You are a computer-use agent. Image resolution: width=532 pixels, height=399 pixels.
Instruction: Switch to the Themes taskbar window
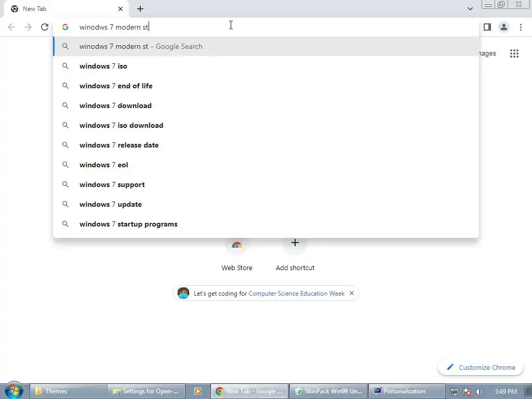68,391
